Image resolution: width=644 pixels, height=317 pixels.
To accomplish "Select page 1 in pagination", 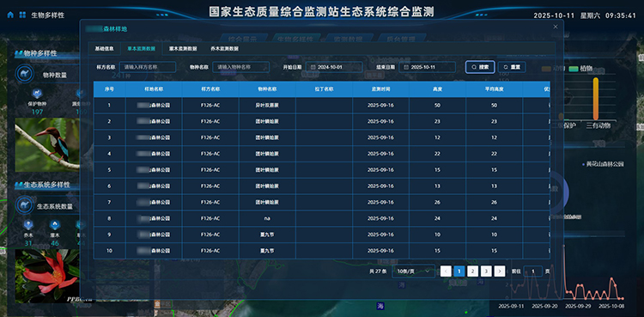I will (x=459, y=271).
